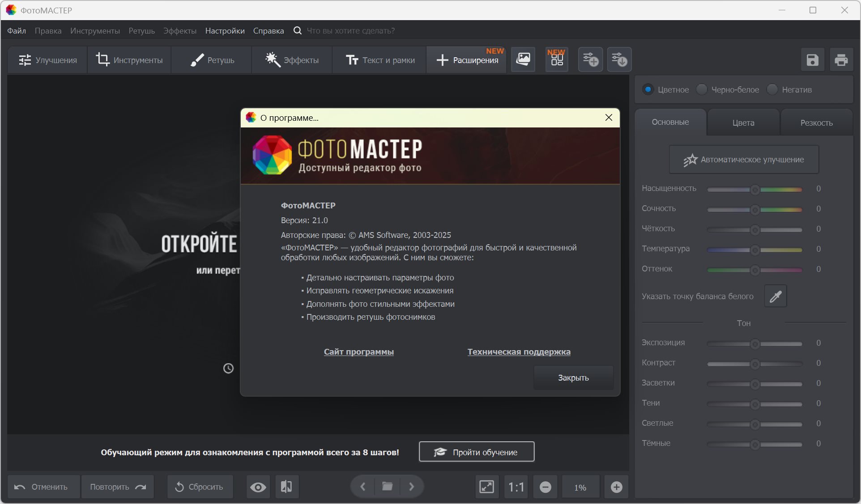Click the Пройти обучение button
861x504 pixels.
click(x=477, y=452)
